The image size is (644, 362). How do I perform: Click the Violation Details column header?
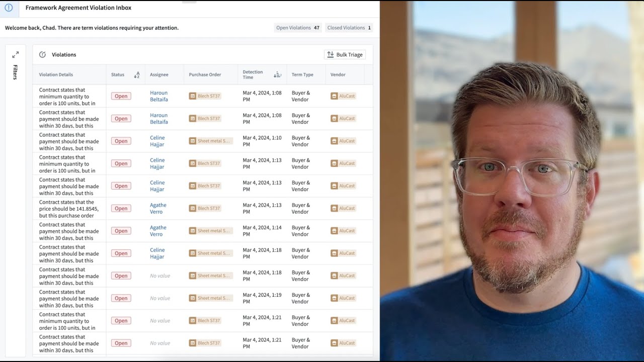pyautogui.click(x=56, y=75)
